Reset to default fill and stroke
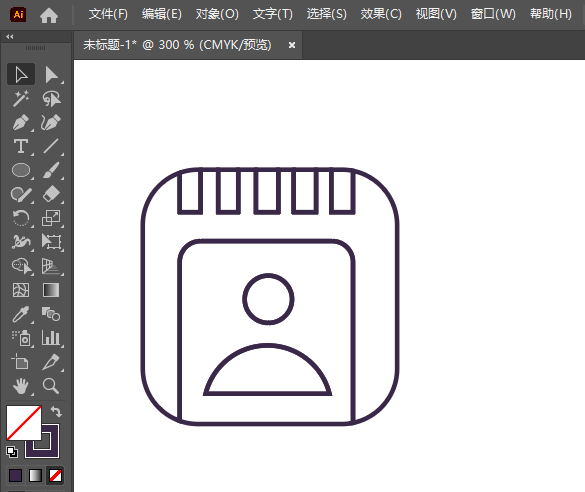This screenshot has height=492, width=585. coord(12,452)
